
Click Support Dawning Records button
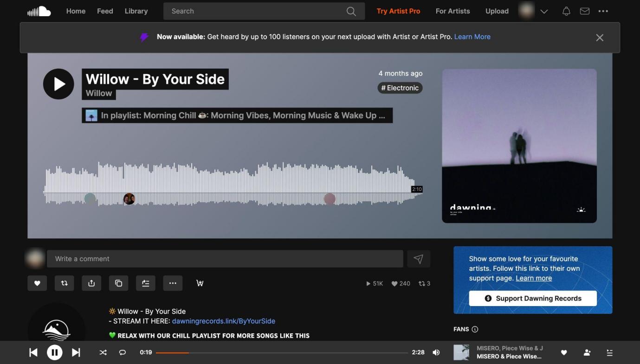tap(533, 298)
